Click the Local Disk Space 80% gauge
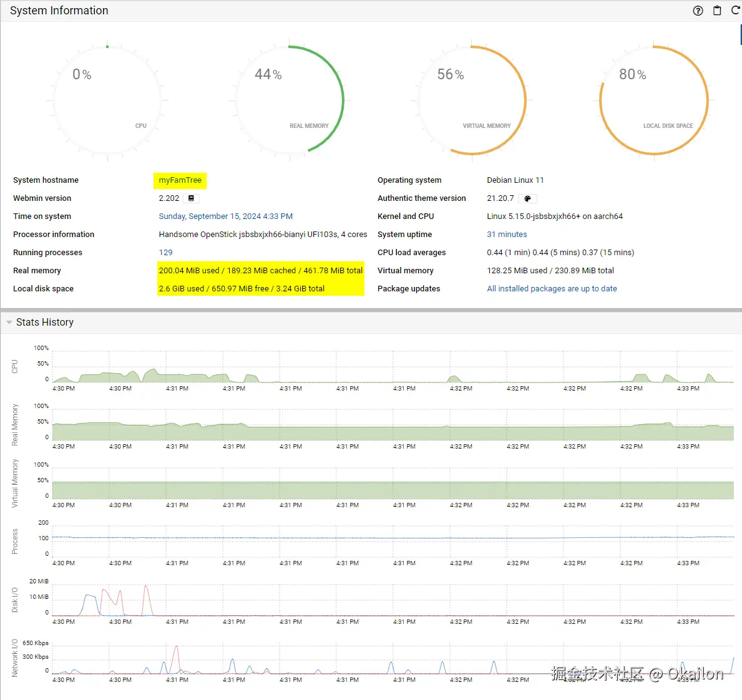Image resolution: width=742 pixels, height=700 pixels. pos(653,100)
